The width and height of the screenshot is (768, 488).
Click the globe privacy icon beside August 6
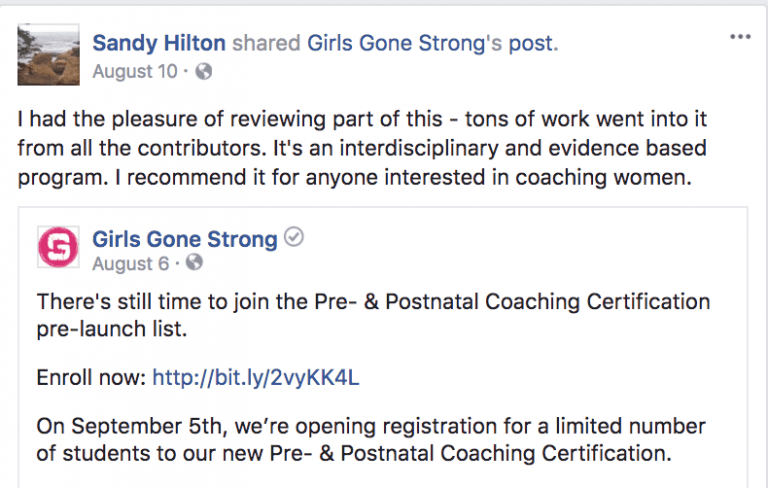(x=194, y=263)
